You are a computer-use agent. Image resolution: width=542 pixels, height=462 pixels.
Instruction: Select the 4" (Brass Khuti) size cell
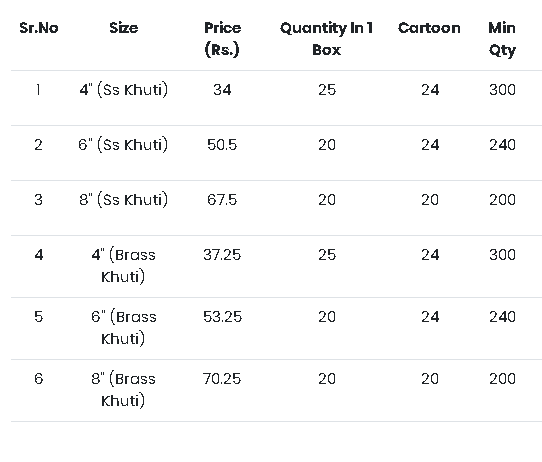[123, 266]
